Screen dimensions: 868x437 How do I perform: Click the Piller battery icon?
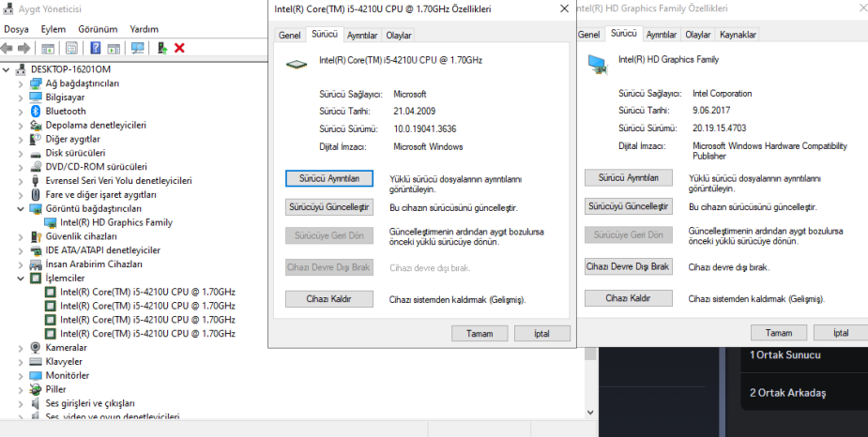tap(36, 389)
